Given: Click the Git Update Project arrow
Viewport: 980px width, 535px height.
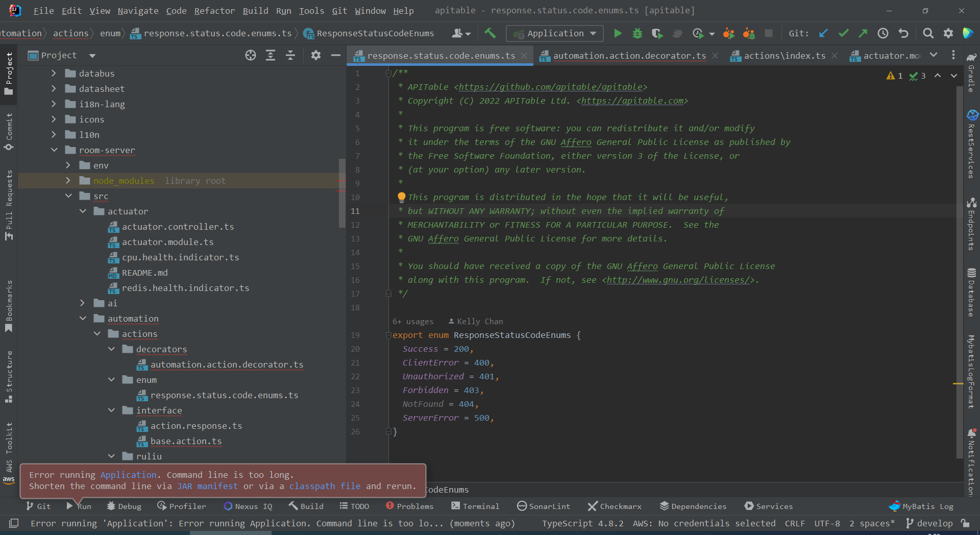Looking at the screenshot, I should click(x=823, y=34).
